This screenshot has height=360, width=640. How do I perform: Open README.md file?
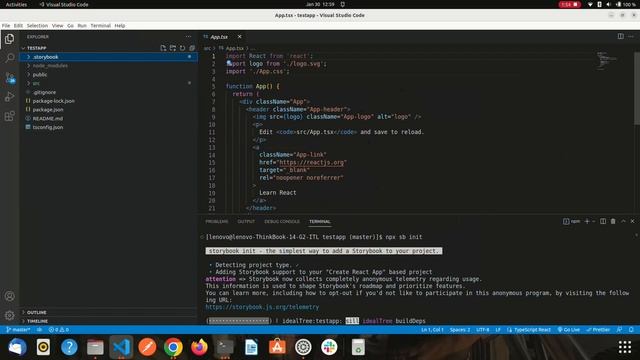click(x=109, y=118)
